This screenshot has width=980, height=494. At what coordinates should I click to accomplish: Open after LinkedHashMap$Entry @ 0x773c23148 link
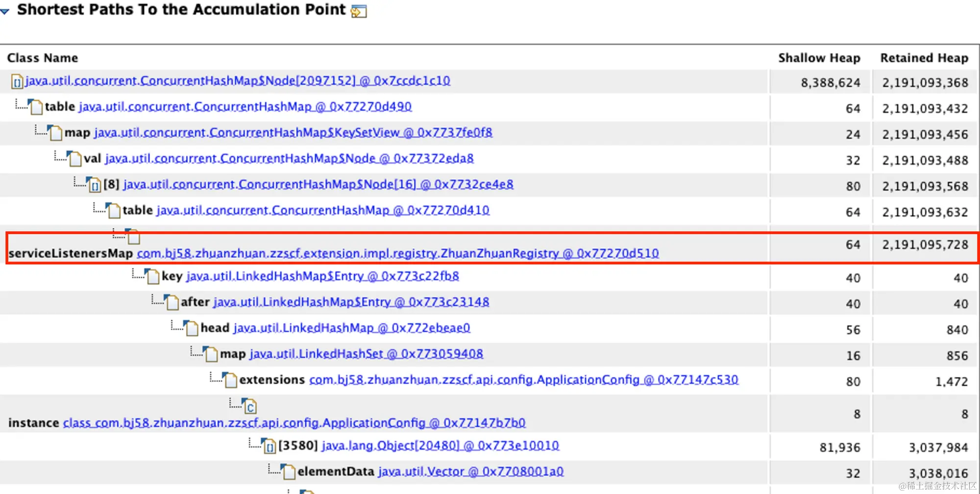[351, 302]
